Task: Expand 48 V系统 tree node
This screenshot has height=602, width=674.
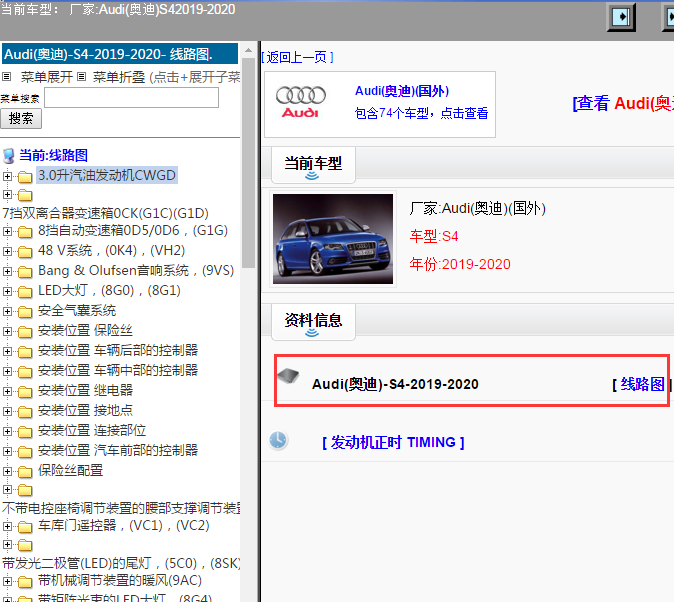Action: pos(7,251)
